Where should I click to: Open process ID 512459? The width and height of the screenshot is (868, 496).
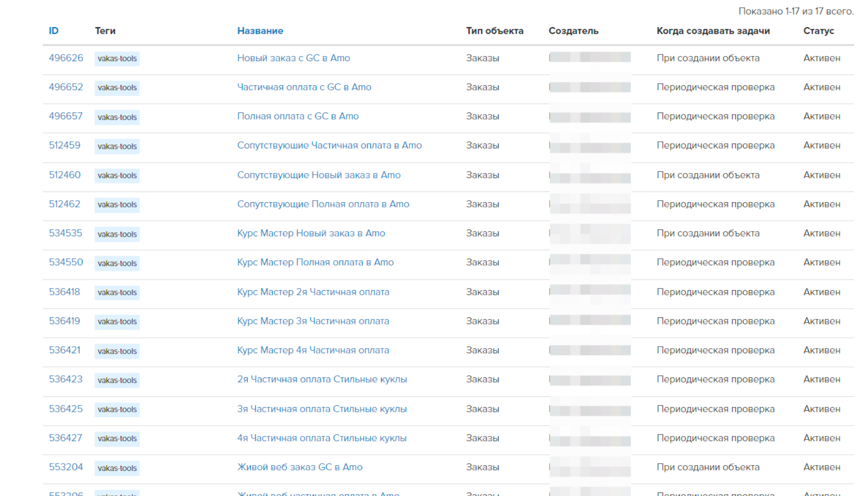tap(65, 145)
